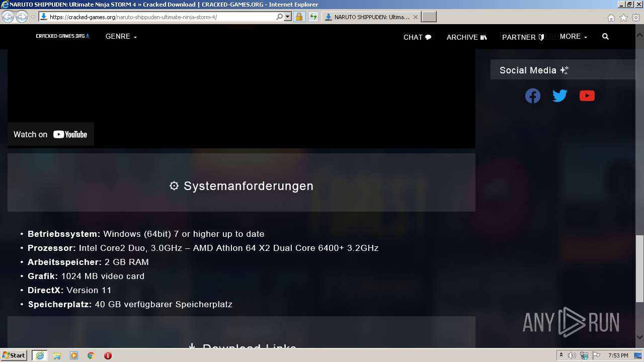The height and width of the screenshot is (362, 644).
Task: Click Watch on YouTube button
Action: (x=50, y=134)
